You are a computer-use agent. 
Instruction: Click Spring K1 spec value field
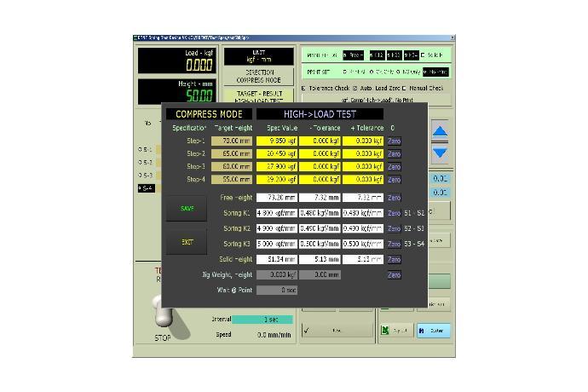tap(277, 213)
